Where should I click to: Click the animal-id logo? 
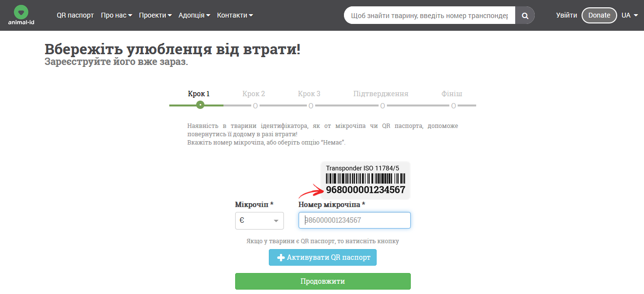pos(21,15)
